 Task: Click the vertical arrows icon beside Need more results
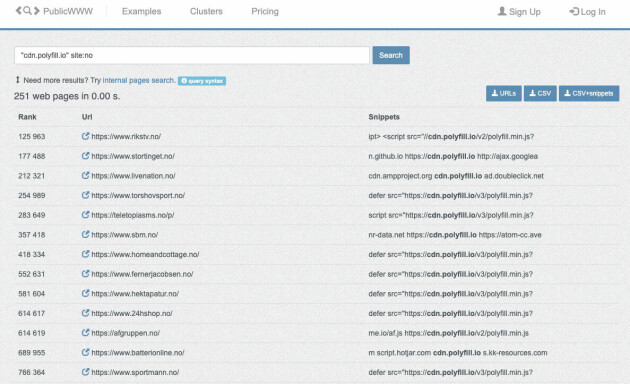17,80
